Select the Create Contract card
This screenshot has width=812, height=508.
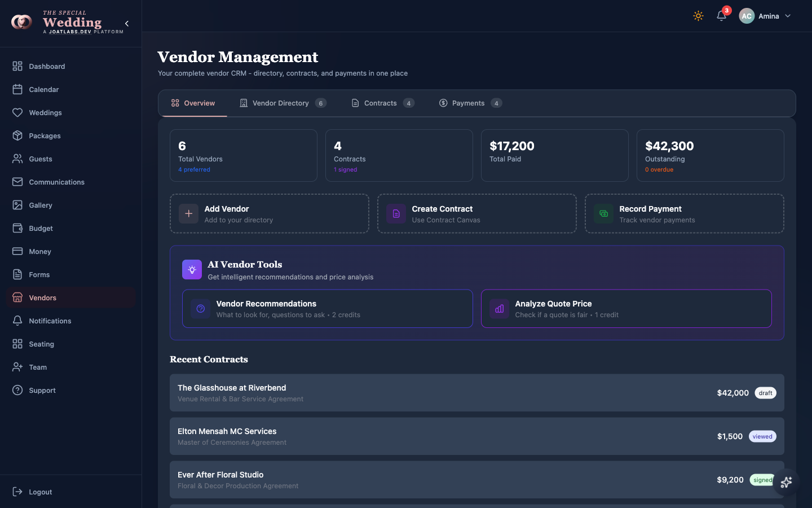click(x=477, y=214)
